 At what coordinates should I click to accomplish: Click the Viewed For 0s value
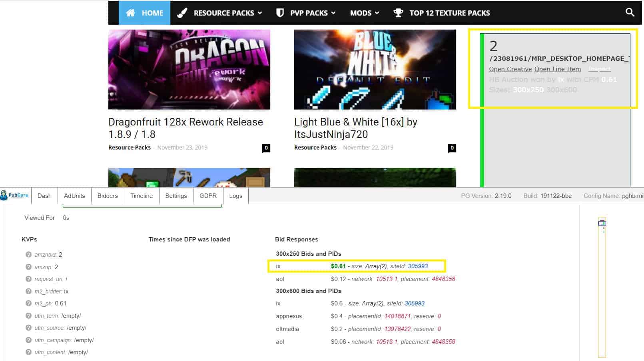pos(66,218)
